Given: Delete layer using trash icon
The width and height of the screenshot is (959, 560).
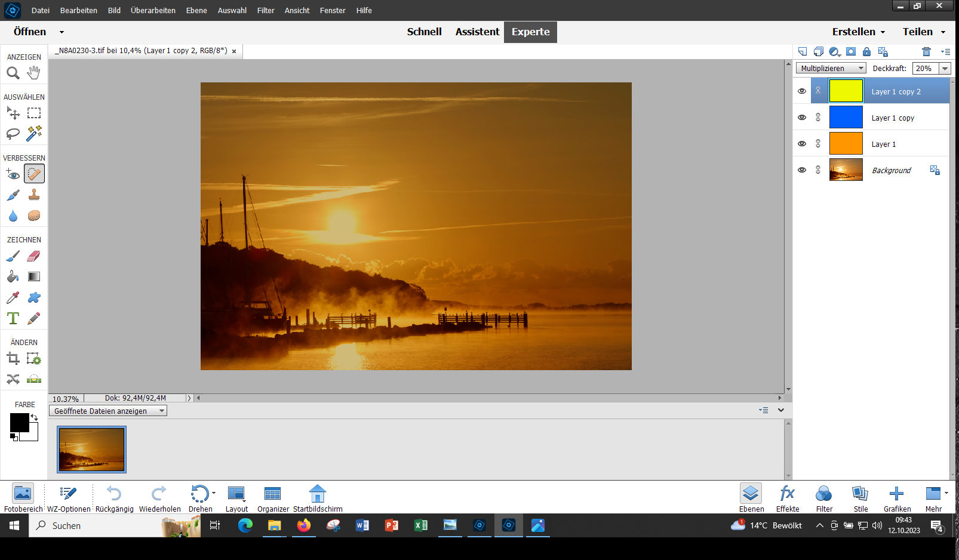Looking at the screenshot, I should click(926, 52).
